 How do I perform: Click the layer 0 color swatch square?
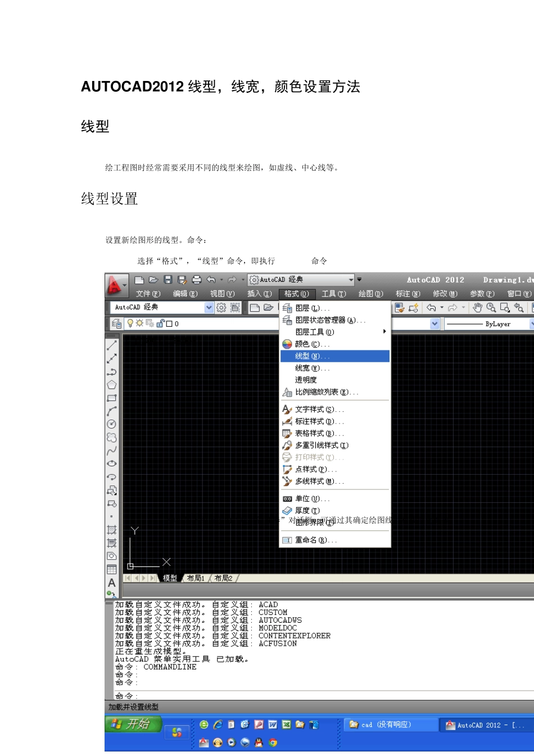pos(169,324)
